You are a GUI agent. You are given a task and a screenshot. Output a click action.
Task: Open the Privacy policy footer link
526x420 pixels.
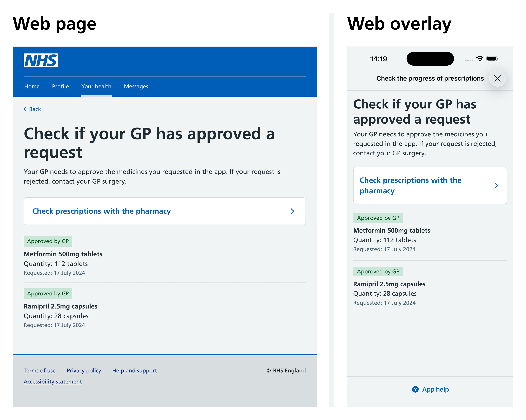84,371
